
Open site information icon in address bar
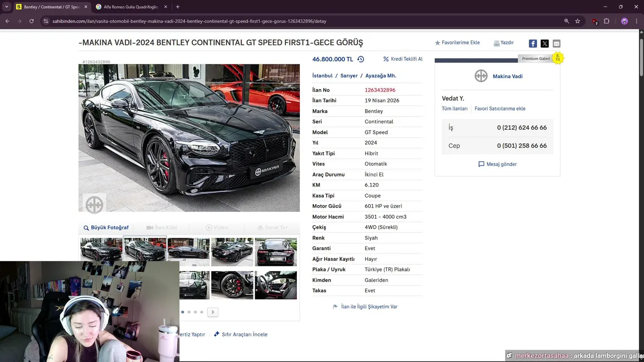click(x=46, y=21)
